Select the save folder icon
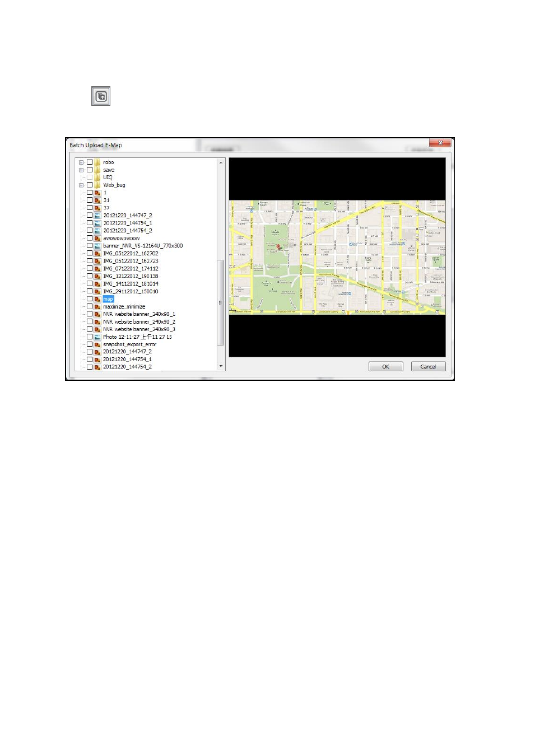 (97, 170)
